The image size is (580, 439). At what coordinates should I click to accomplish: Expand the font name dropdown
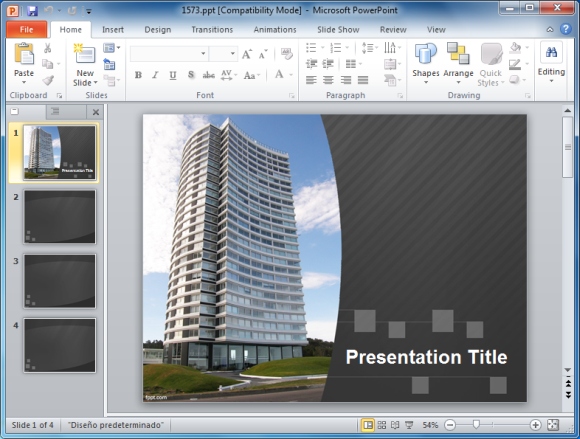(x=203, y=54)
